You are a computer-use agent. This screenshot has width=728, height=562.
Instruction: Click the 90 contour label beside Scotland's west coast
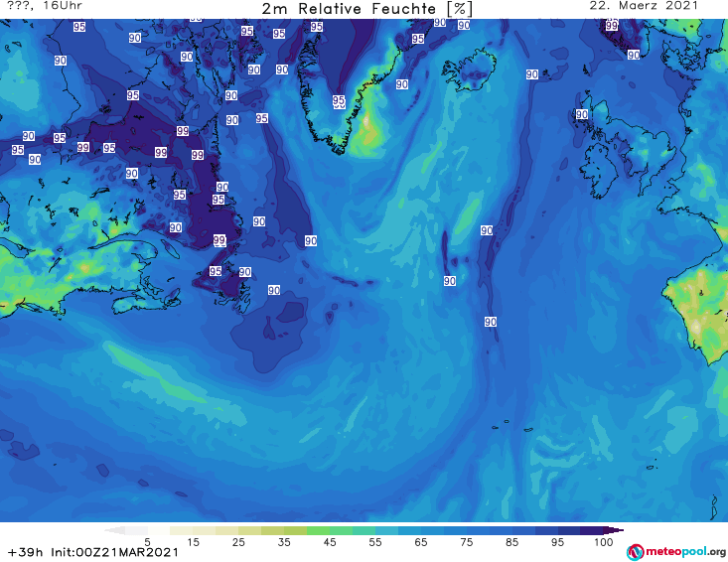point(582,114)
